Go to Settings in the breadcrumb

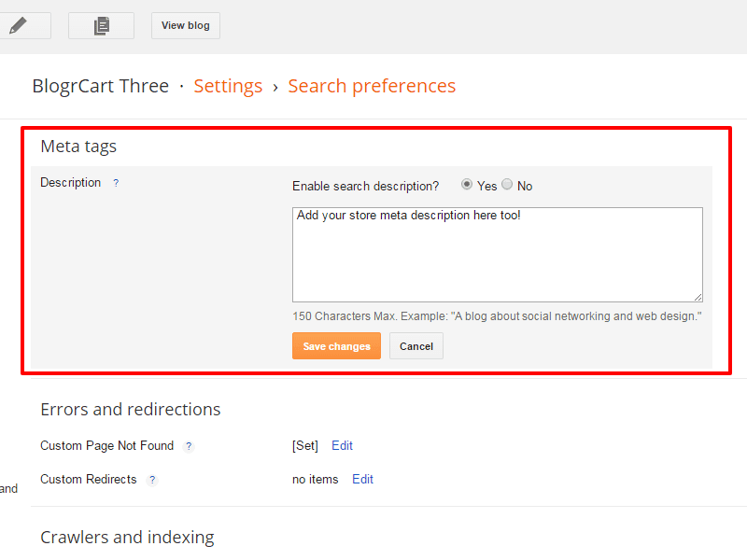(228, 86)
